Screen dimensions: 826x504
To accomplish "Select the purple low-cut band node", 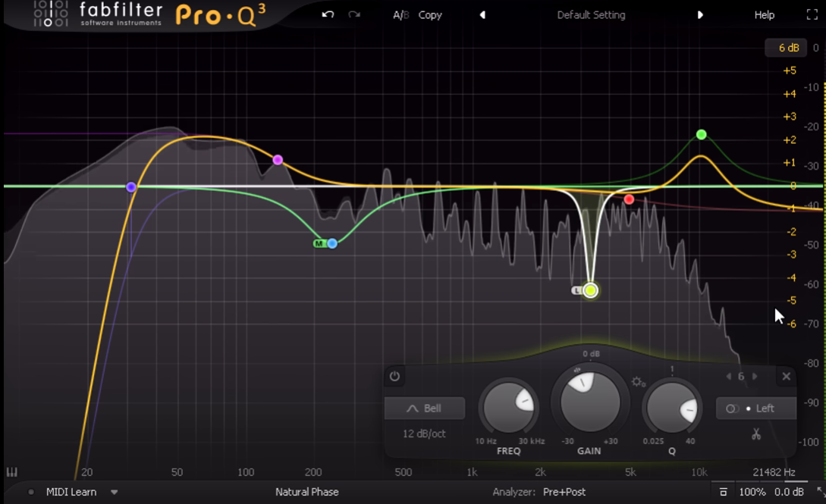I will coord(131,186).
